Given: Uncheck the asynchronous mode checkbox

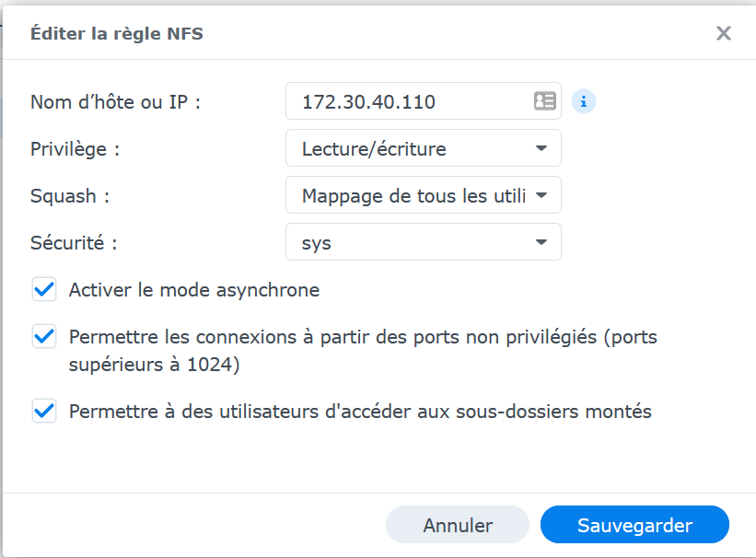Looking at the screenshot, I should [44, 290].
